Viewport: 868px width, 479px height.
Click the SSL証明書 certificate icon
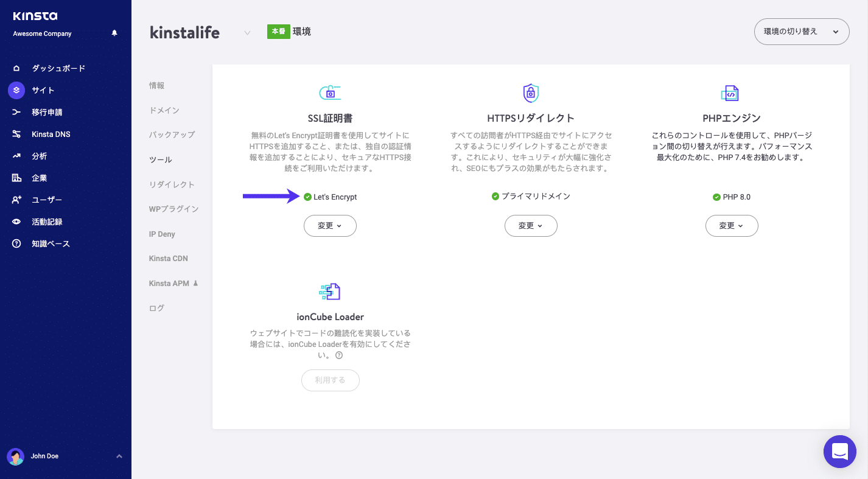pos(330,93)
